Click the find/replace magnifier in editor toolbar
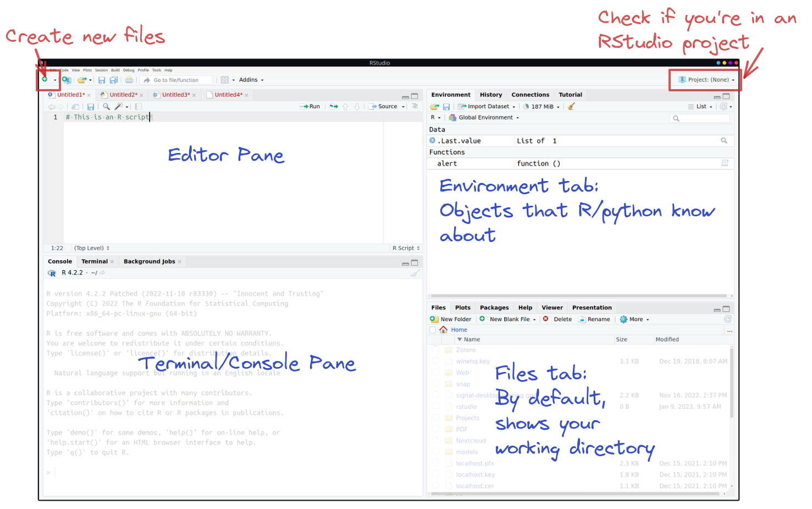This screenshot has width=812, height=509. (106, 107)
